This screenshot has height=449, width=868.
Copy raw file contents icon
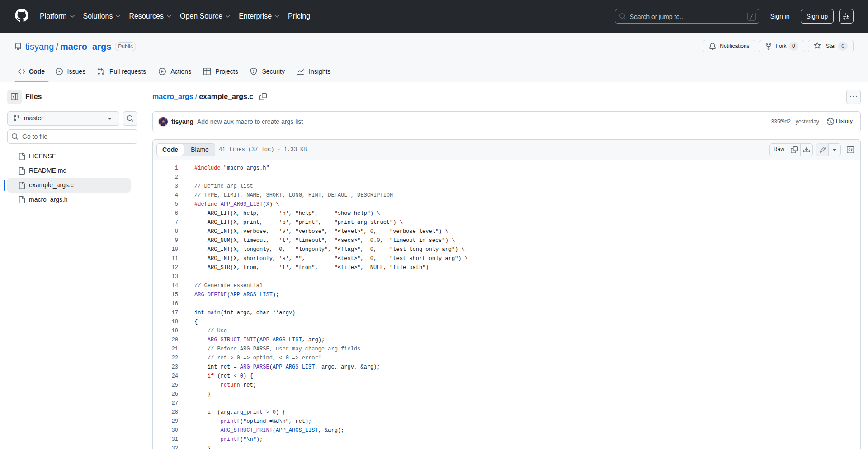click(794, 150)
